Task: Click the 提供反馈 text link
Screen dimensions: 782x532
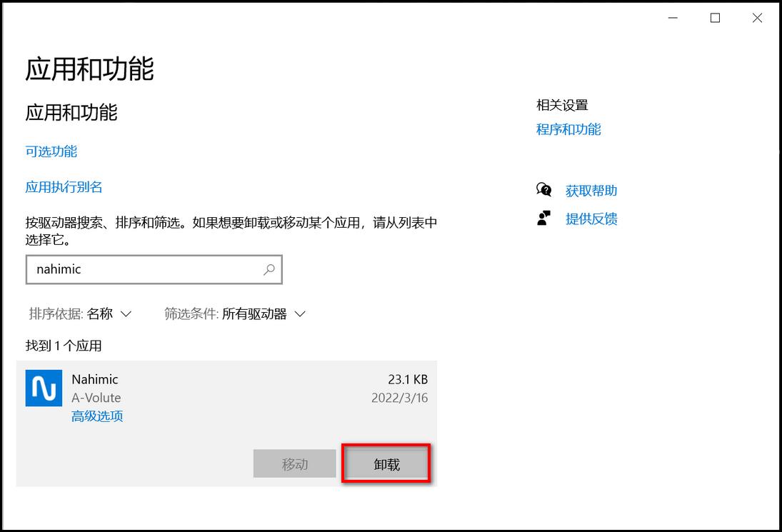Action: coord(591,219)
